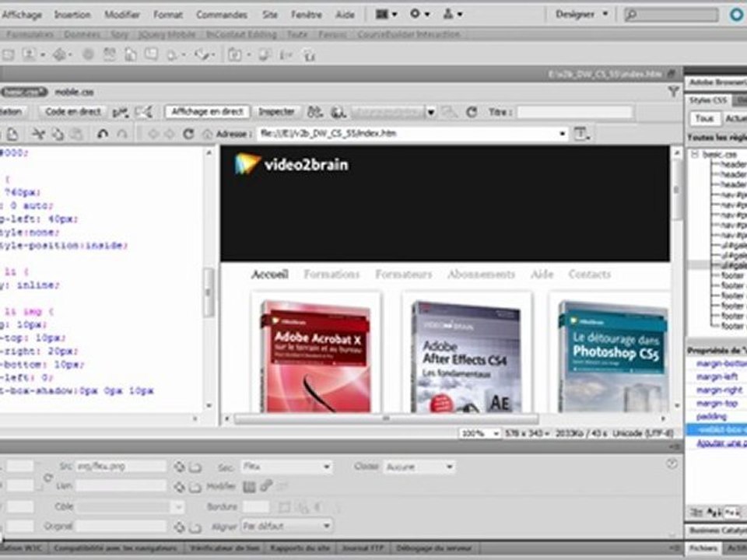Screen dimensions: 747x560
Task: Open the Site management icon menu
Action: (x=453, y=14)
